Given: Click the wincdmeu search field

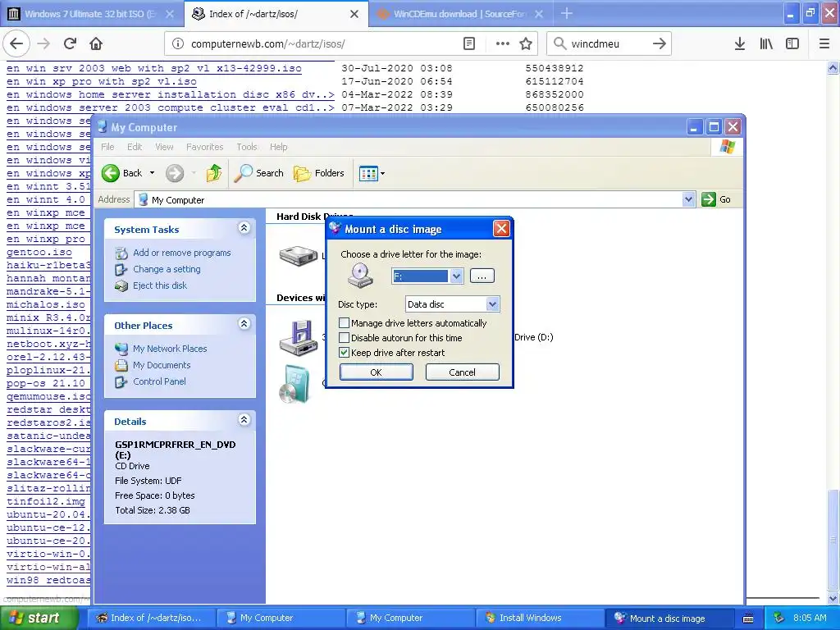Looking at the screenshot, I should [x=608, y=43].
